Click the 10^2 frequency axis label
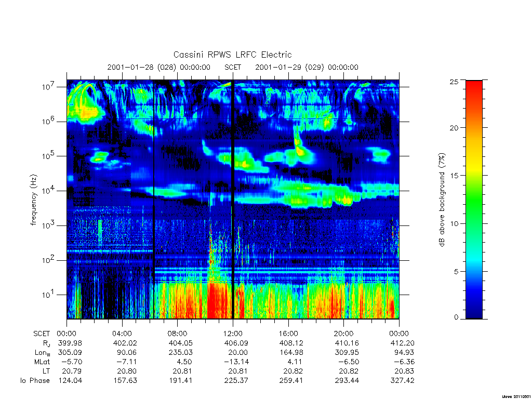The height and width of the screenshot is (399, 532). tap(49, 260)
